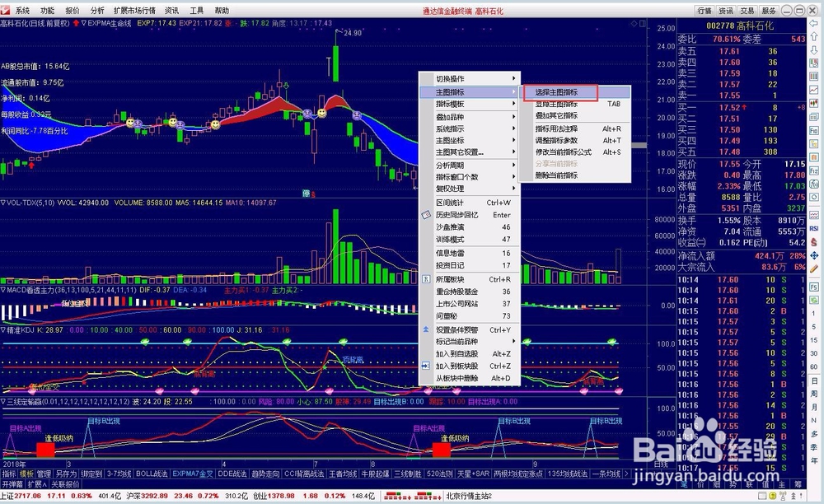Select the candlestick chart icon in right sidebar
Viewport: 824px width, 504px height.
[x=814, y=104]
